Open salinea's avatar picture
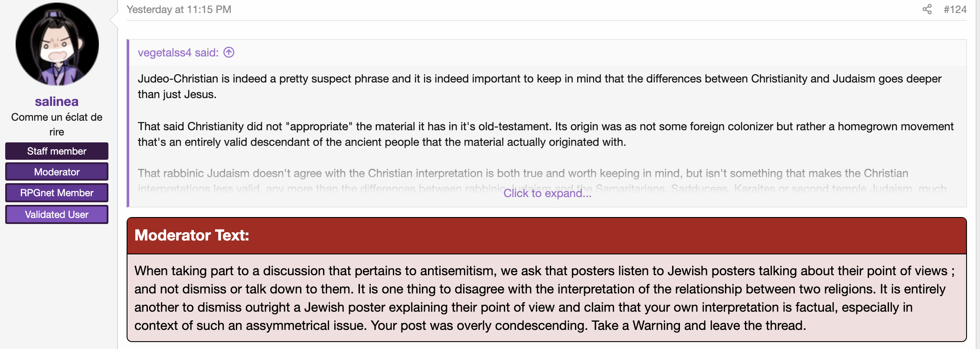 pos(57,44)
